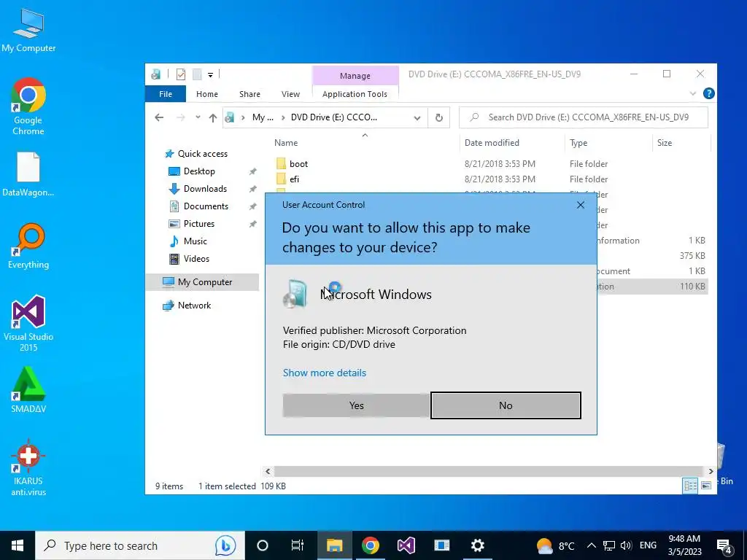Image resolution: width=747 pixels, height=560 pixels.
Task: Click the Cortana circle icon
Action: pyautogui.click(x=263, y=545)
